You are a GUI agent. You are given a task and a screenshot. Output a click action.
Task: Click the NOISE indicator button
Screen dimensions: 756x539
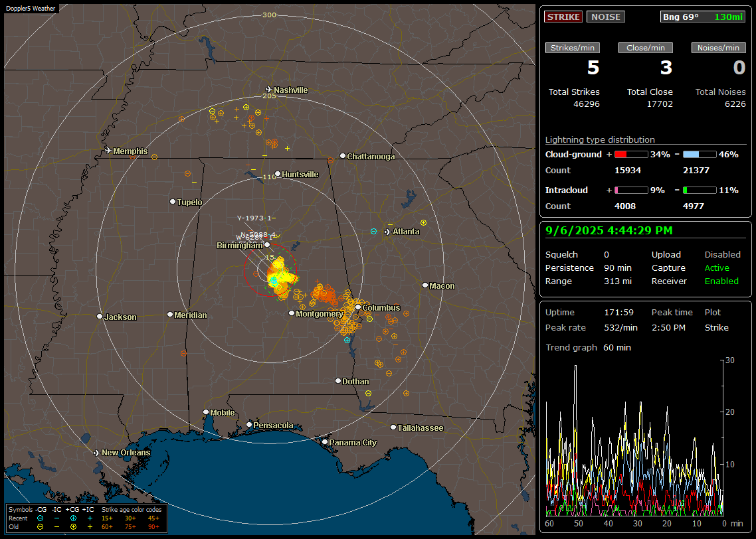(x=606, y=17)
